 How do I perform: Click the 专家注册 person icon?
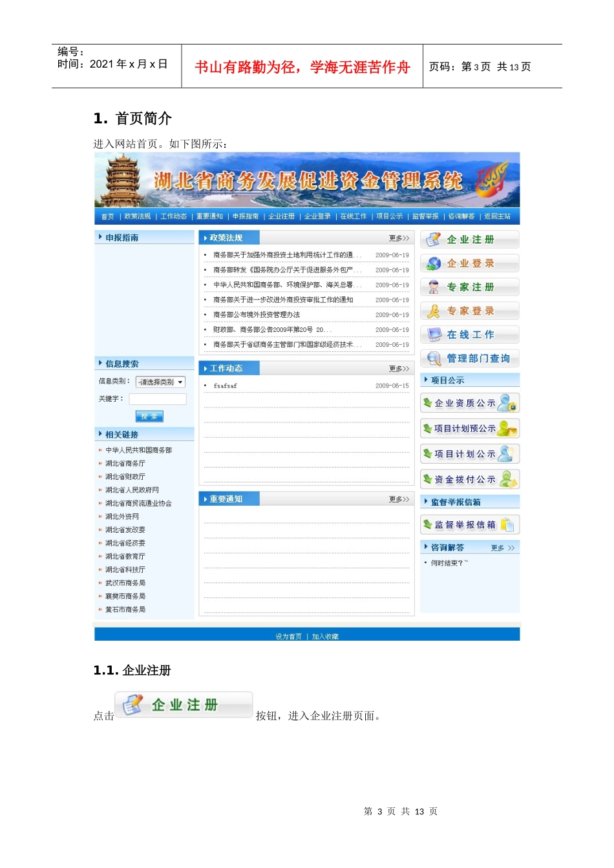coord(434,287)
